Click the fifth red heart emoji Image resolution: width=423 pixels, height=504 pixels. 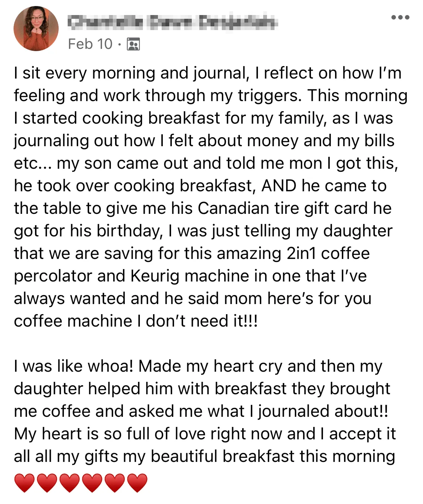point(115,483)
